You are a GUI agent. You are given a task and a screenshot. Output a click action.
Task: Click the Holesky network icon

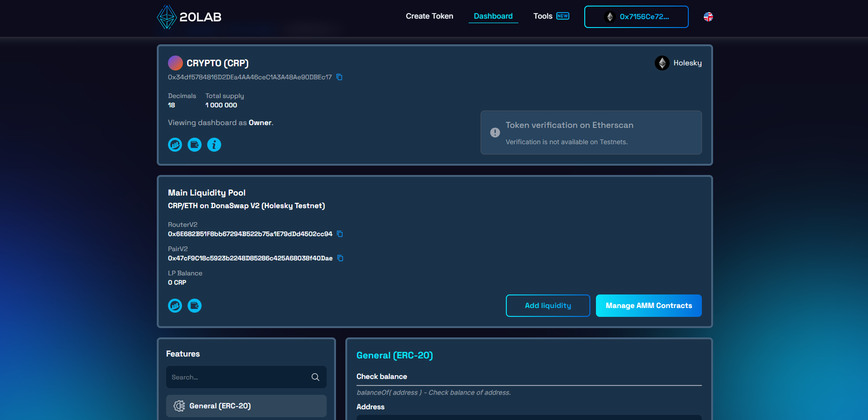662,63
